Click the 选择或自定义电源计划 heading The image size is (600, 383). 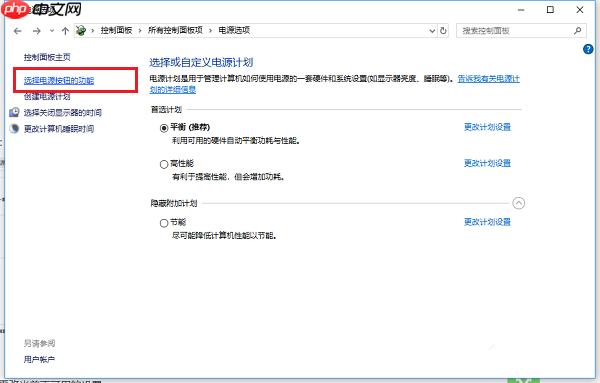click(x=201, y=62)
